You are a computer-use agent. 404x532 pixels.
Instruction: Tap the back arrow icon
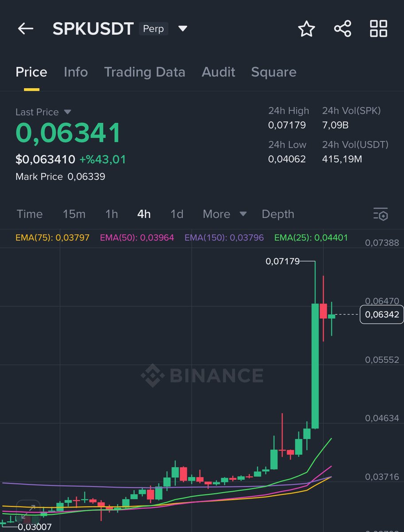(x=26, y=29)
